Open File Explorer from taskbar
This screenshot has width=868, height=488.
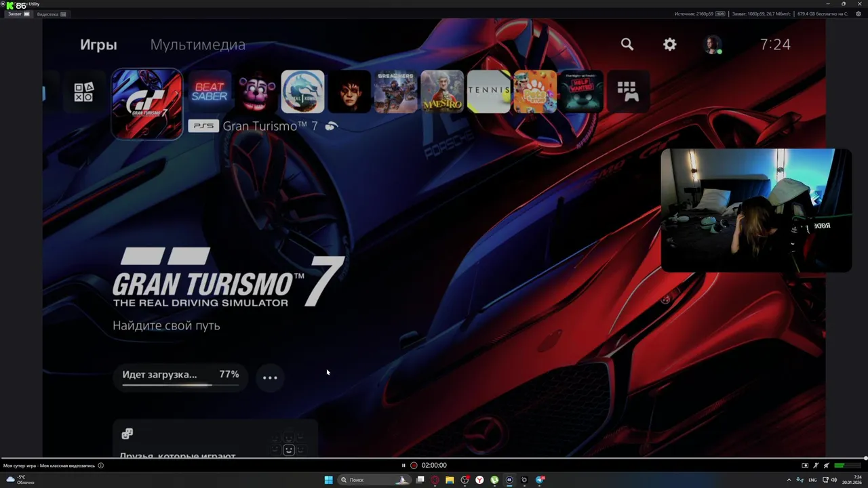tap(450, 480)
